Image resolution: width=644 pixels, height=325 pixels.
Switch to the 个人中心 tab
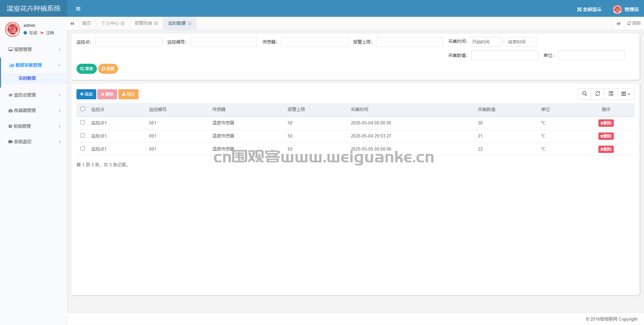[110, 23]
